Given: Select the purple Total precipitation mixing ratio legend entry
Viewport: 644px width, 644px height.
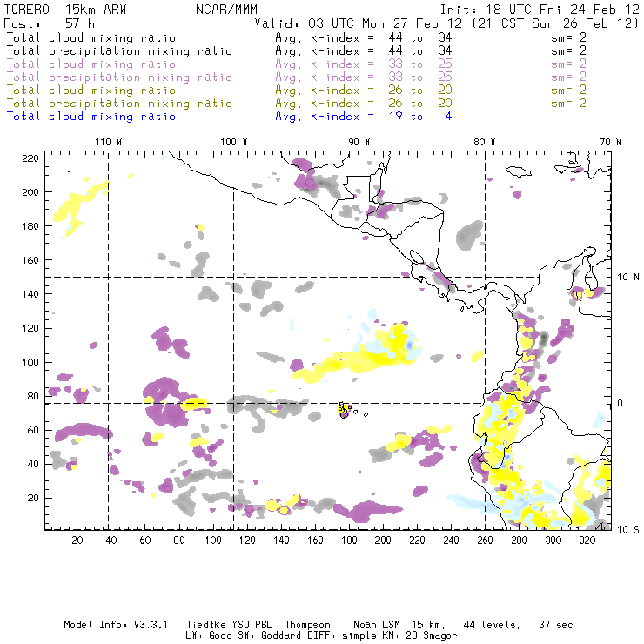Looking at the screenshot, I should (119, 77).
